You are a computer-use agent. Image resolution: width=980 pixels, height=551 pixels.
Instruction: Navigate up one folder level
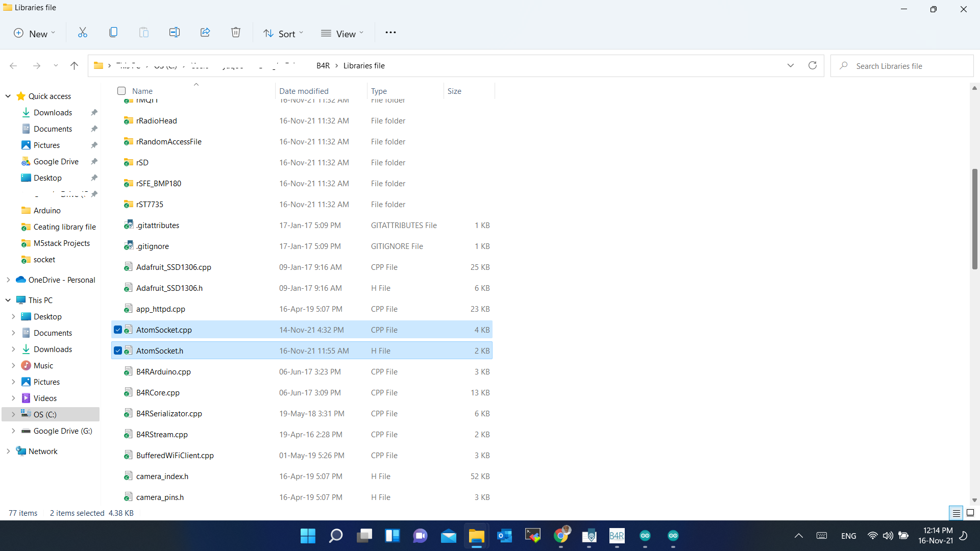[x=74, y=65]
